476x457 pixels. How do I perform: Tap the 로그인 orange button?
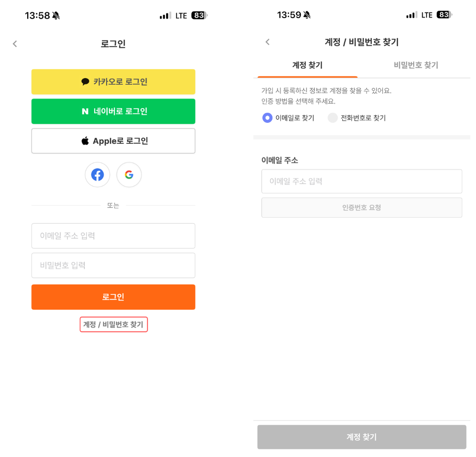tap(113, 297)
